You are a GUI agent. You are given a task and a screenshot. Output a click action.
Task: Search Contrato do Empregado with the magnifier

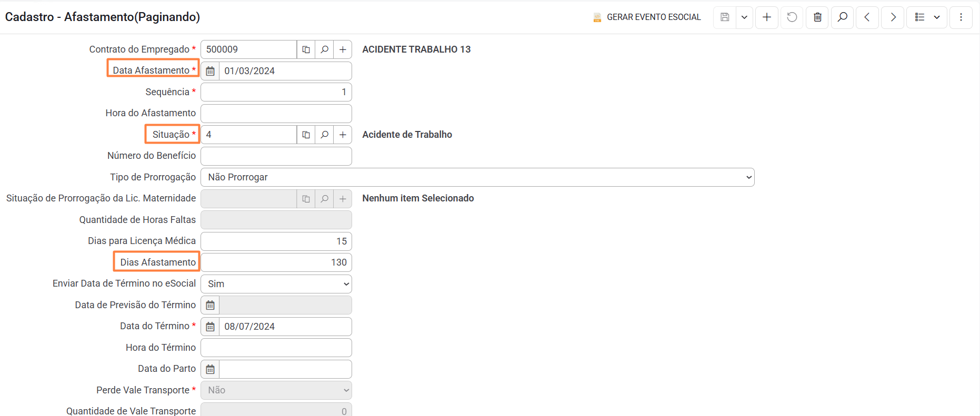click(x=325, y=49)
